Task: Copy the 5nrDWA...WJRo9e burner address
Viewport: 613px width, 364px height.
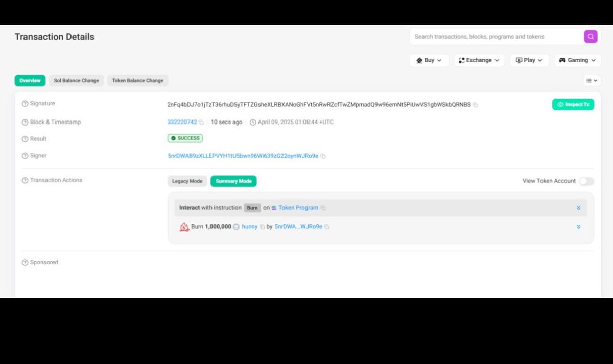Action: tap(327, 227)
